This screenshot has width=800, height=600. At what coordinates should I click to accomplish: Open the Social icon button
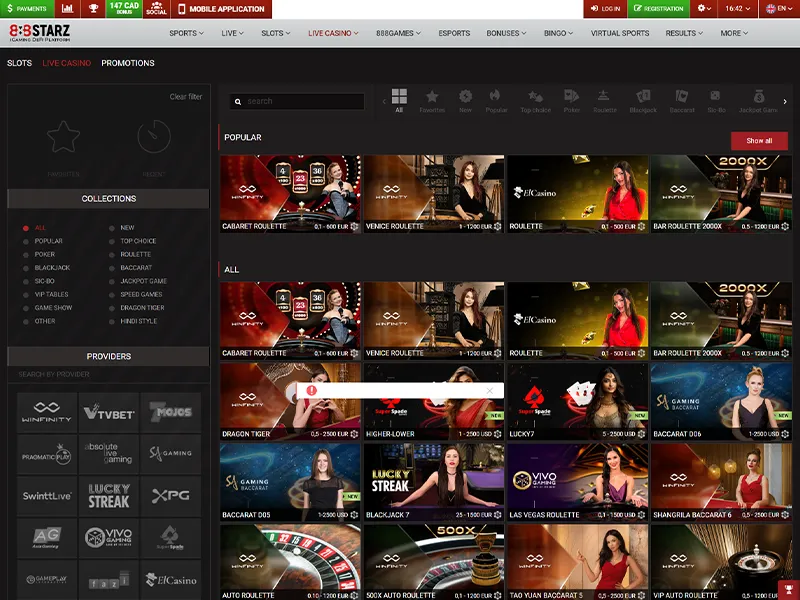pos(156,9)
